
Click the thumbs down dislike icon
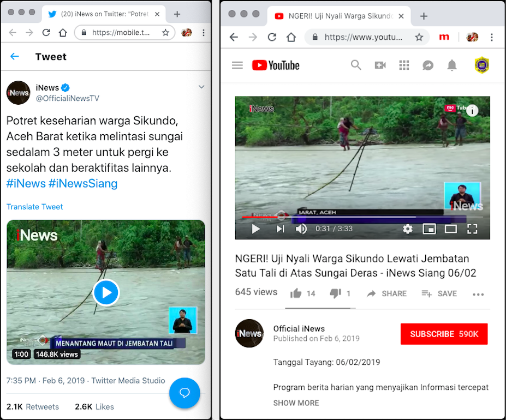pos(335,293)
